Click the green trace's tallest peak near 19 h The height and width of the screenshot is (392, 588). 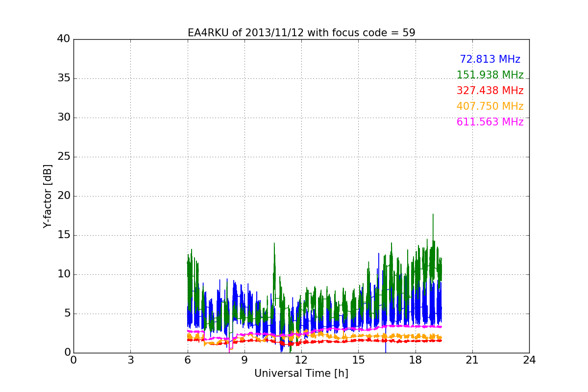click(433, 215)
